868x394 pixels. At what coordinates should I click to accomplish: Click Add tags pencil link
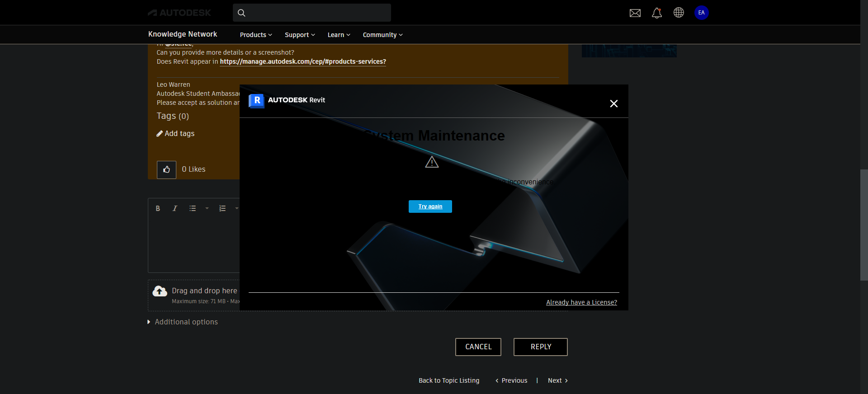click(175, 133)
